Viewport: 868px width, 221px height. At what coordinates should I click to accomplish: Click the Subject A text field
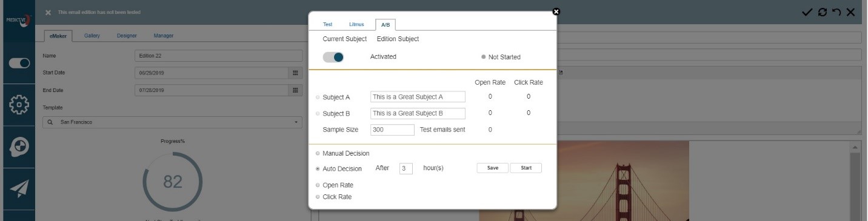click(x=418, y=97)
